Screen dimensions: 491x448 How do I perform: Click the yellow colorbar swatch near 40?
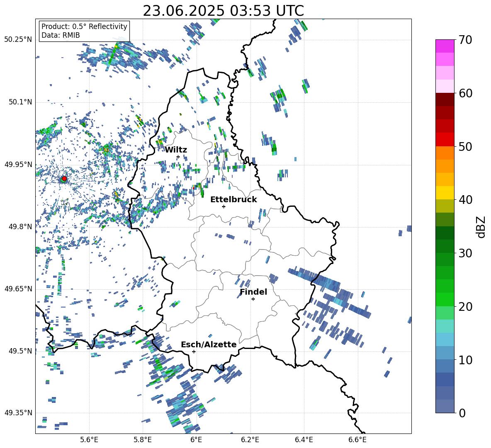coord(445,193)
